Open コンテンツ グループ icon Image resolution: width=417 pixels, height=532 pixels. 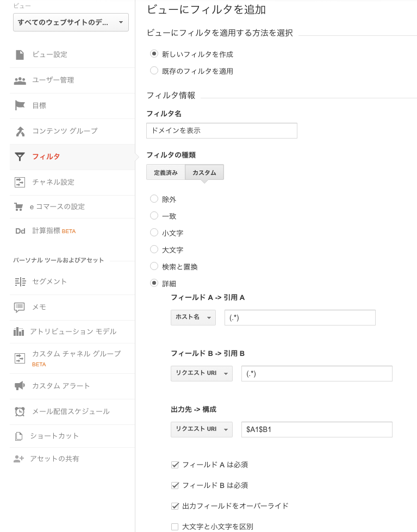pyautogui.click(x=20, y=132)
